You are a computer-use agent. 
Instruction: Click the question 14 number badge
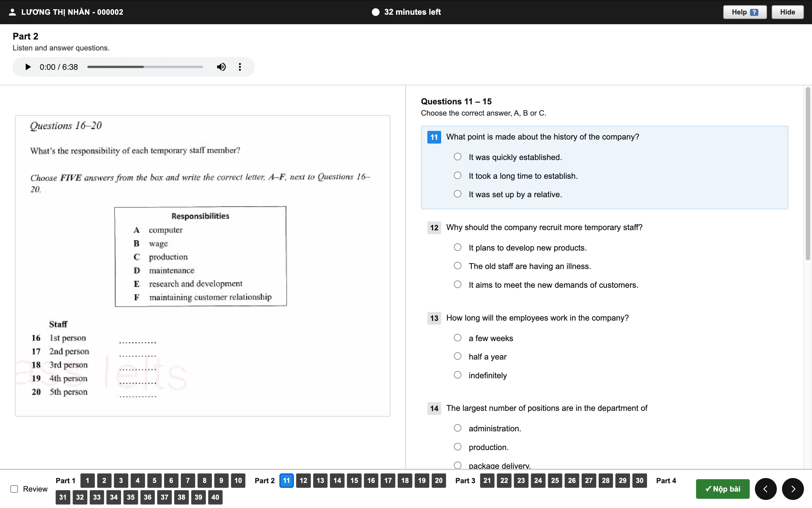(434, 409)
